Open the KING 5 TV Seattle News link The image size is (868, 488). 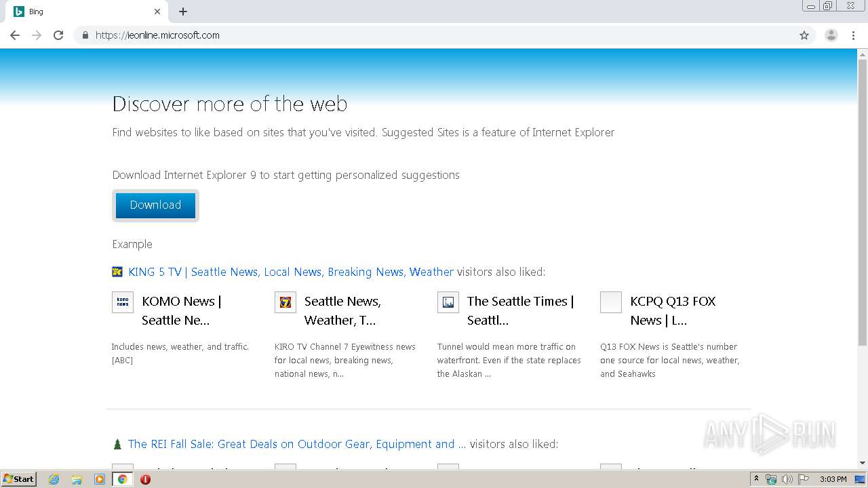(x=291, y=272)
